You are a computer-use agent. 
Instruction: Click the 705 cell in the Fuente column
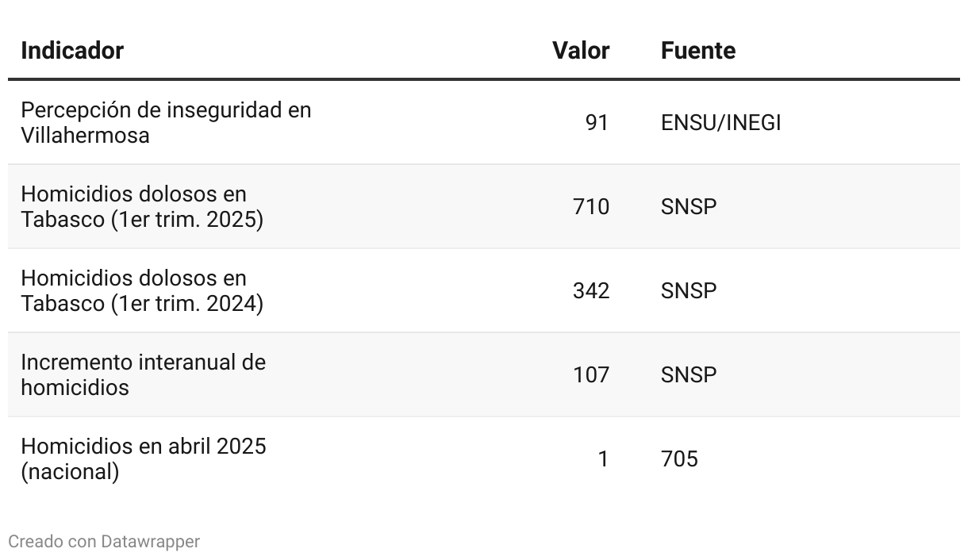pos(679,459)
